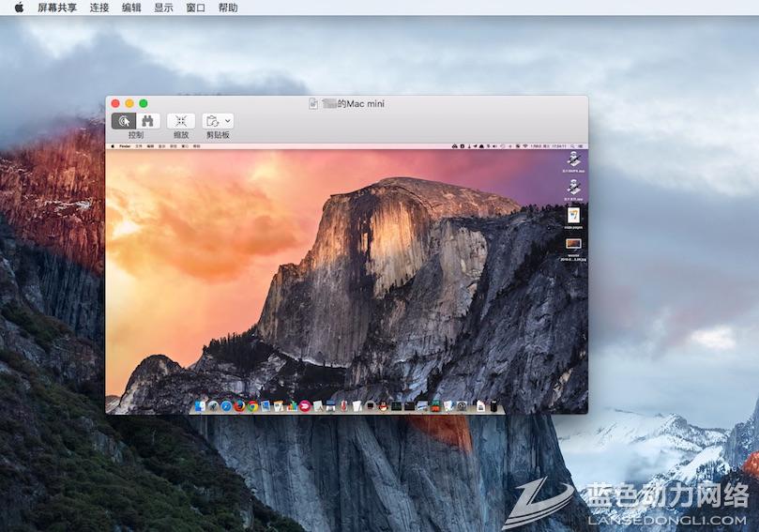Click 帮助 in the menu bar
Viewport: 759px width, 532px height.
[227, 8]
